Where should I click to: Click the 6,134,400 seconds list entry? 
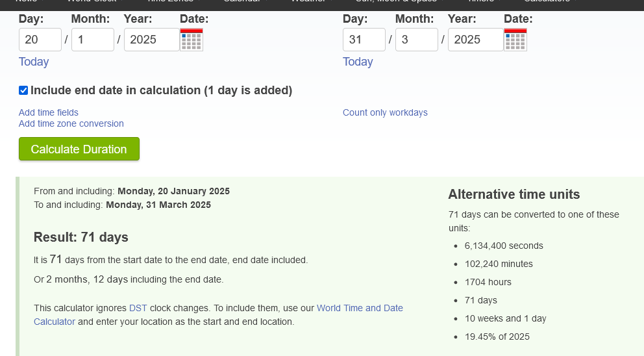[504, 246]
